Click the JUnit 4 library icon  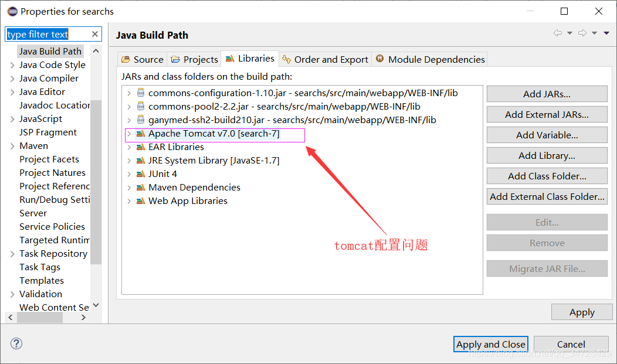click(140, 174)
